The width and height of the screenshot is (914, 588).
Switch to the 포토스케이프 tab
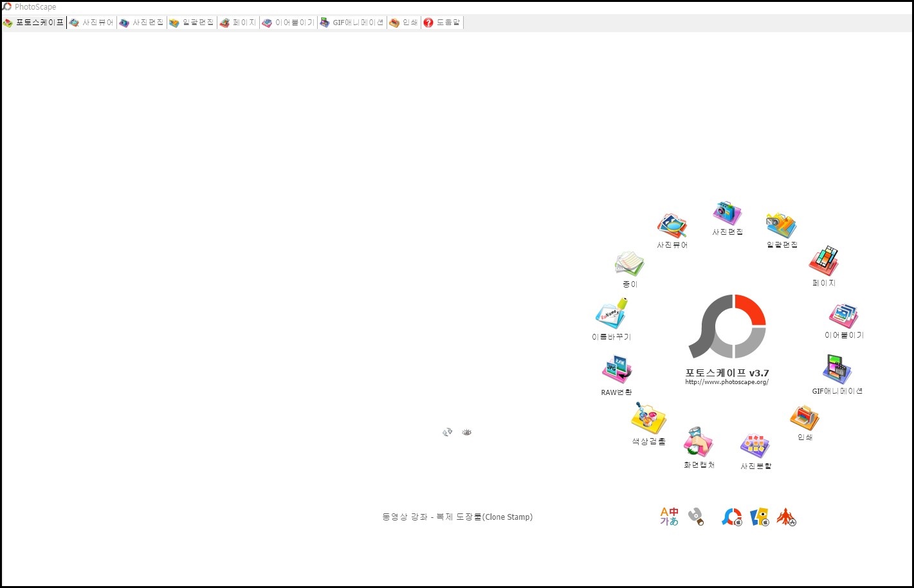pyautogui.click(x=33, y=23)
